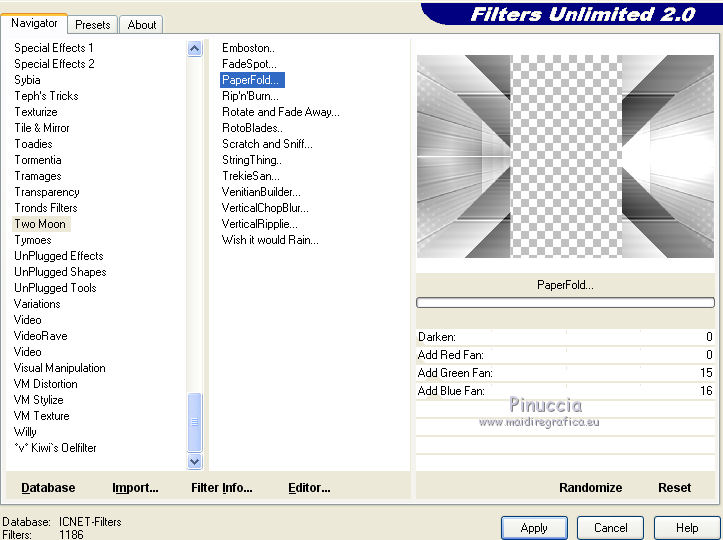Open the Editor... button

click(309, 488)
